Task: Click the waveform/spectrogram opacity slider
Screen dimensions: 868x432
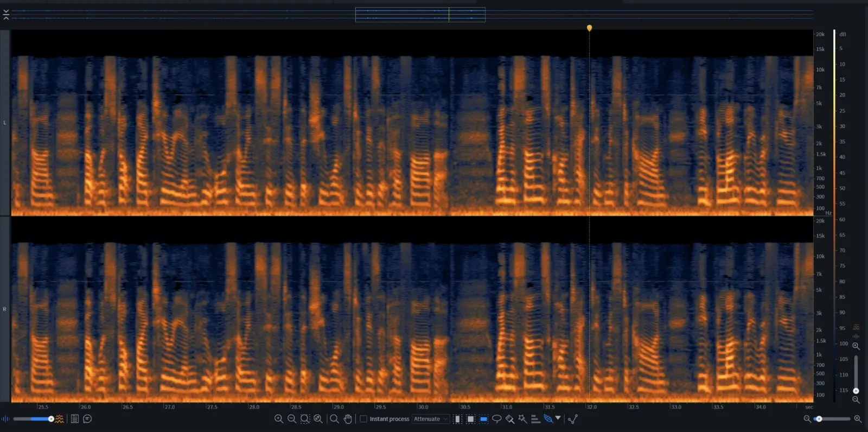Action: click(33, 419)
